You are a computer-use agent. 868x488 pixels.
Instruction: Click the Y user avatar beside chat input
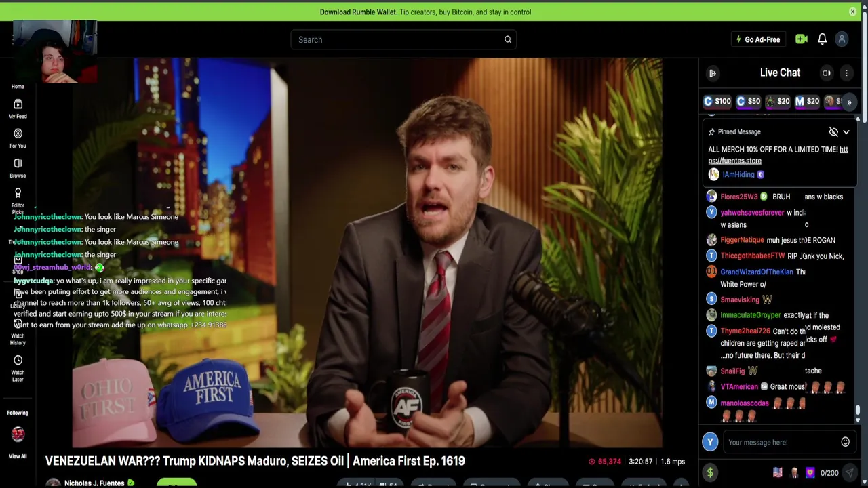pos(710,442)
